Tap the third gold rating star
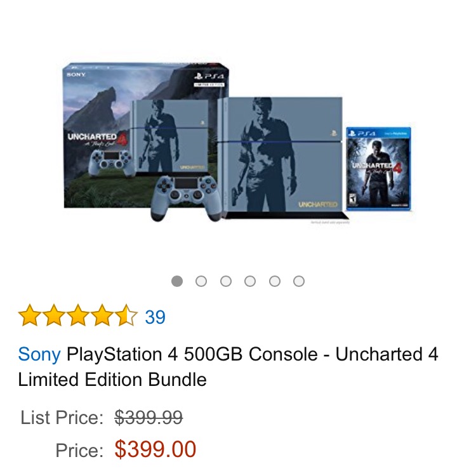Viewport: 476px width, 471px height. click(x=78, y=315)
